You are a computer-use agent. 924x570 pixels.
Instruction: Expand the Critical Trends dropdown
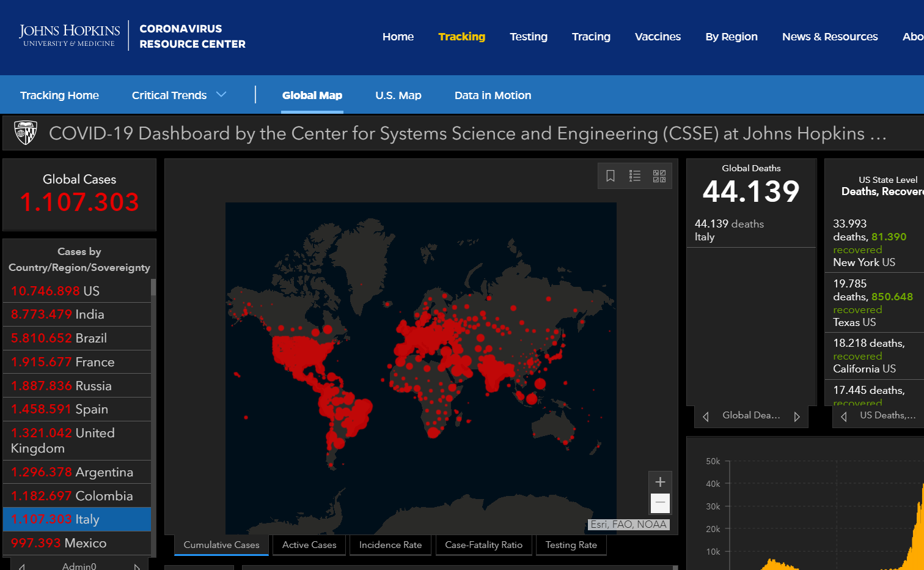179,95
